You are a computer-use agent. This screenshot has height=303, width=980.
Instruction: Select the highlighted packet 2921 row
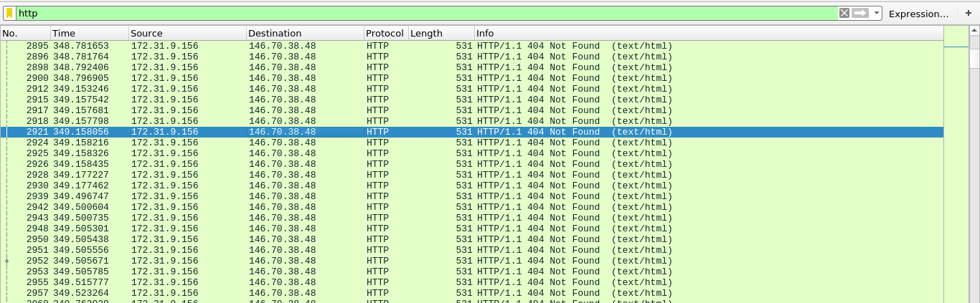[x=287, y=132]
